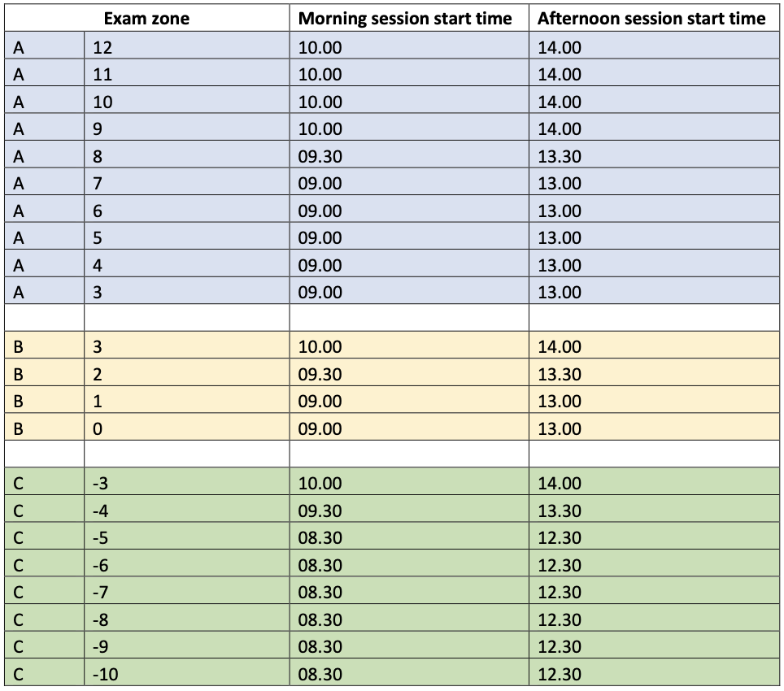Click the "Exam zone" column header
Image resolution: width=784 pixels, height=691 pixels.
point(146,19)
